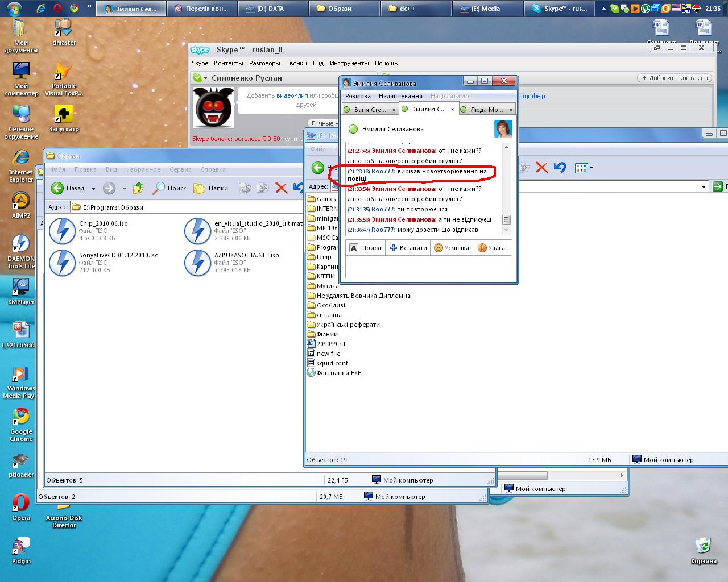Click the Up folder icon in Образи toolbar
Image resolution: width=728 pixels, height=582 pixels.
pos(138,188)
